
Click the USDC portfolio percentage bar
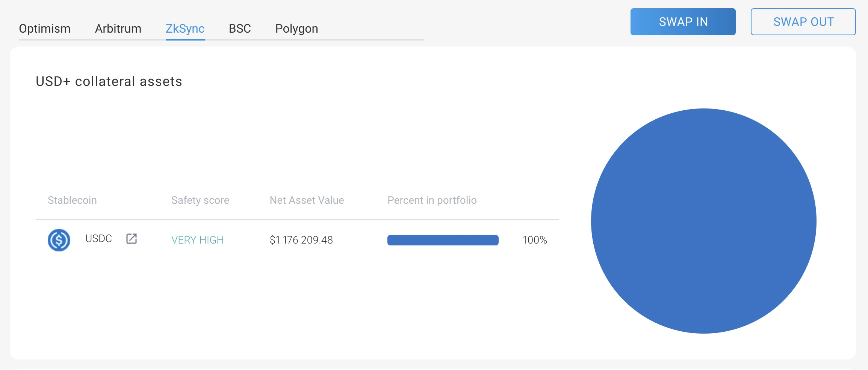click(x=443, y=240)
